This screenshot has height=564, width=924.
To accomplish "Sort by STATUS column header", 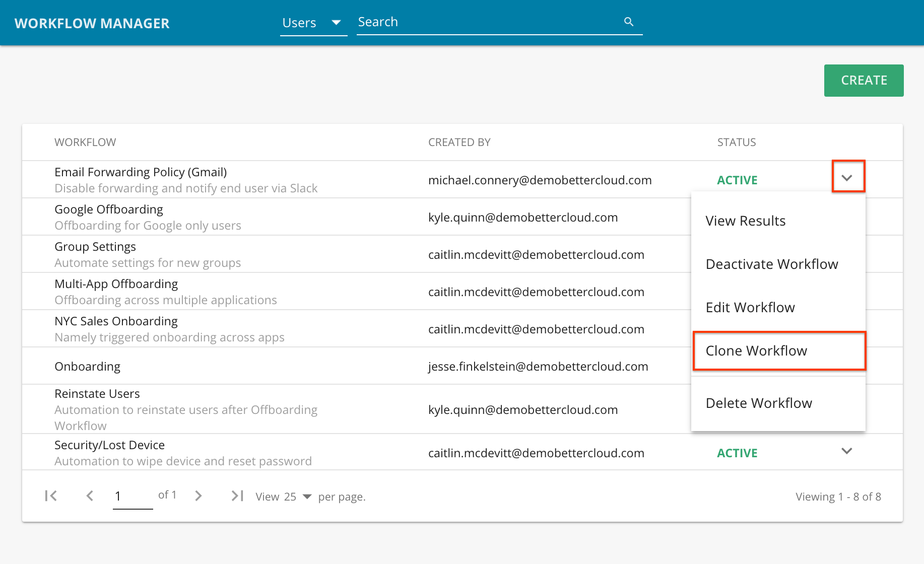I will tap(737, 143).
